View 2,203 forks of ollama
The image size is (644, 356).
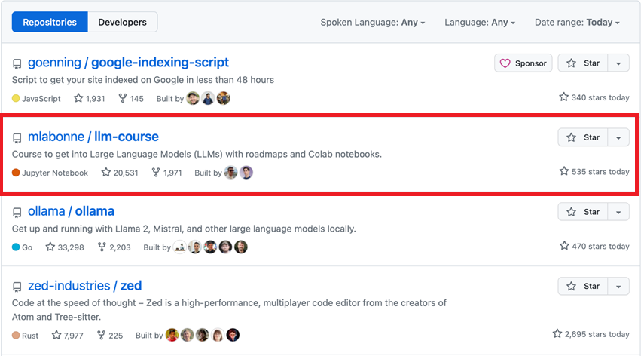(x=114, y=247)
